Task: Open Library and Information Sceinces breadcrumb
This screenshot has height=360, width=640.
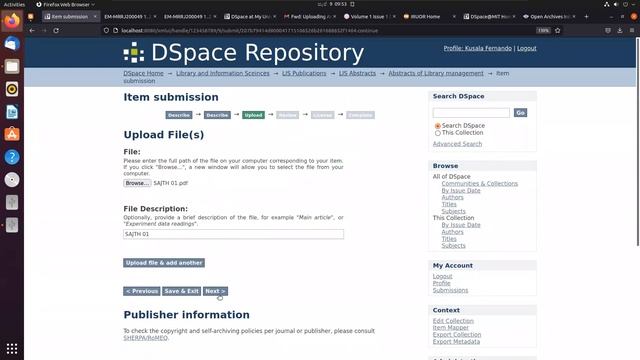Action: click(223, 73)
